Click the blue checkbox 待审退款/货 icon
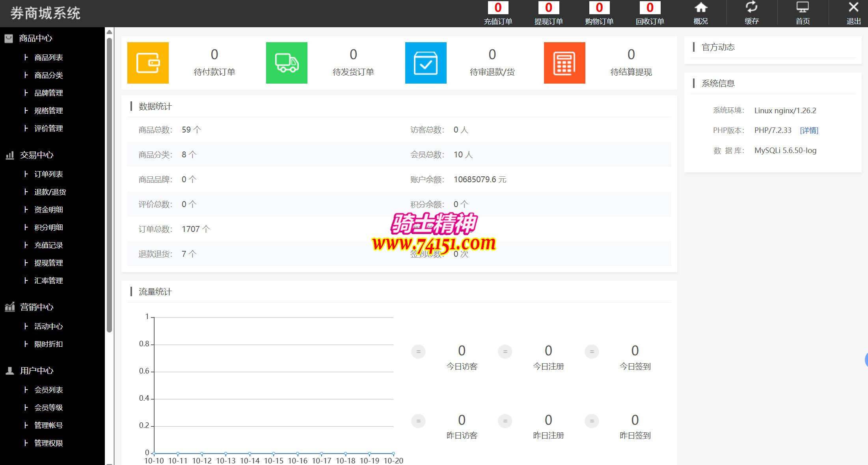 426,63
